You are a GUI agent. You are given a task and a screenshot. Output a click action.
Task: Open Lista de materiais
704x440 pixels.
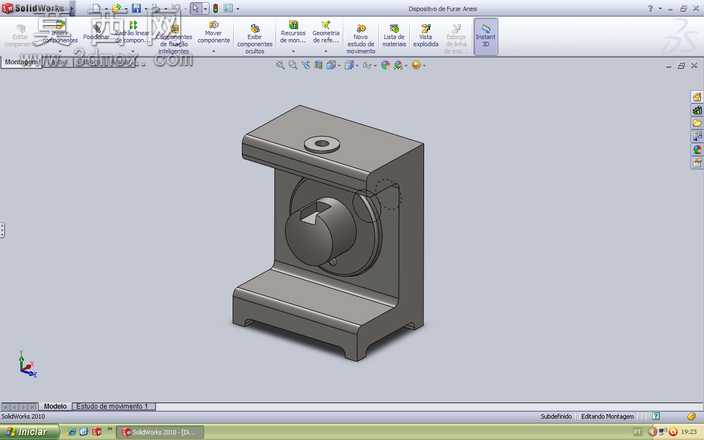394,35
